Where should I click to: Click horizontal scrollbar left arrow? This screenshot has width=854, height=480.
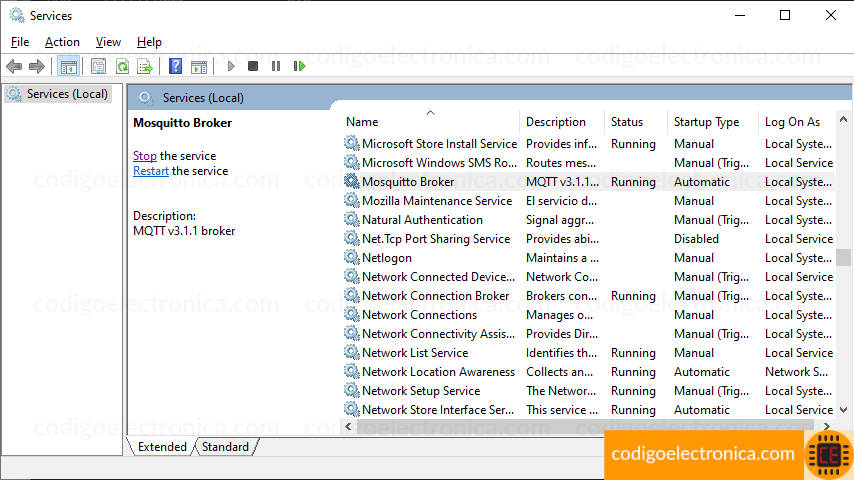tap(349, 426)
